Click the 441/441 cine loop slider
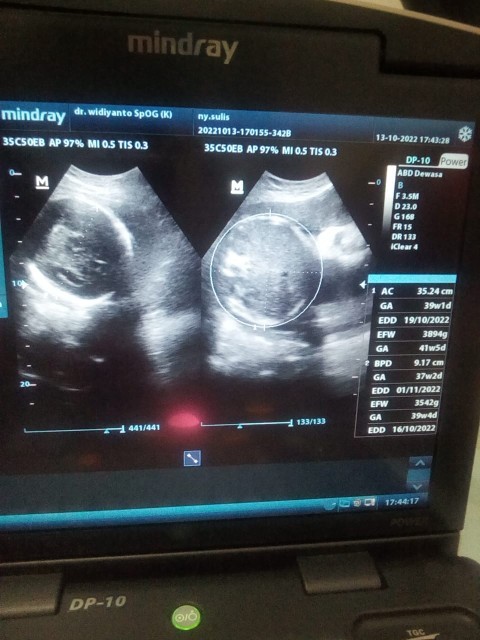This screenshot has height=640, width=480. (x=74, y=429)
